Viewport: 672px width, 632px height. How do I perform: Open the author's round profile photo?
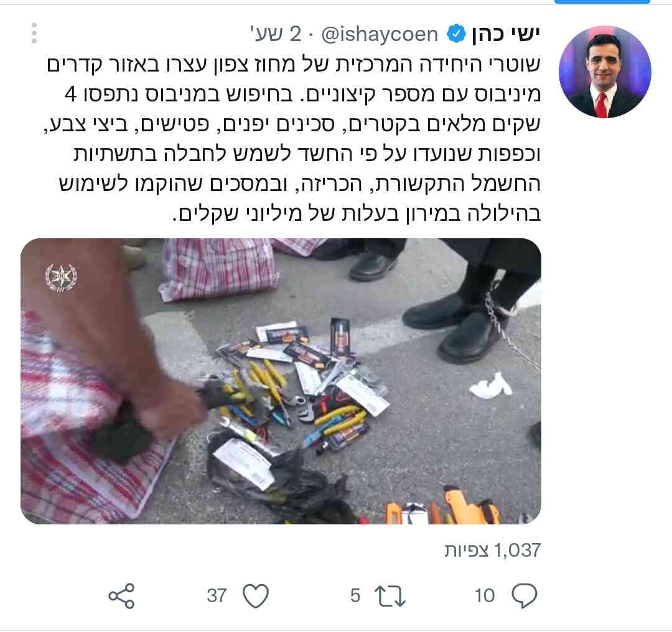605,72
